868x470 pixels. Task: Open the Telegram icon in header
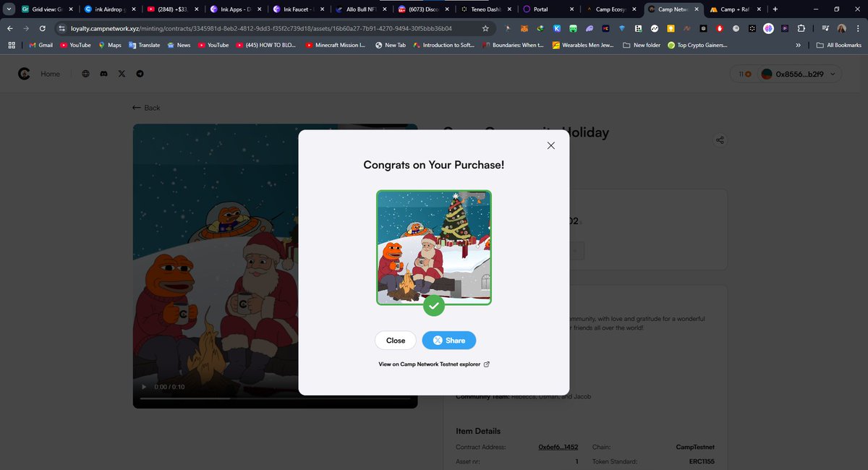click(140, 74)
